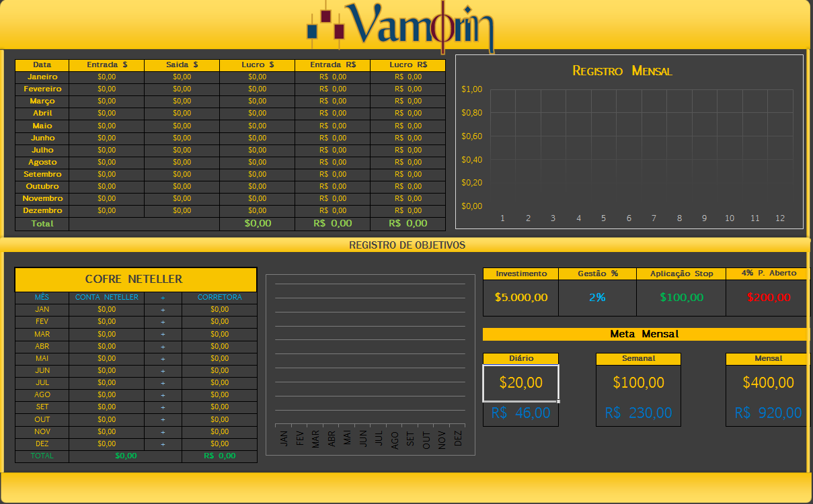Select the $100,00 Aplicação Stop value
Viewport: 813px width, 504px height.
tap(681, 297)
